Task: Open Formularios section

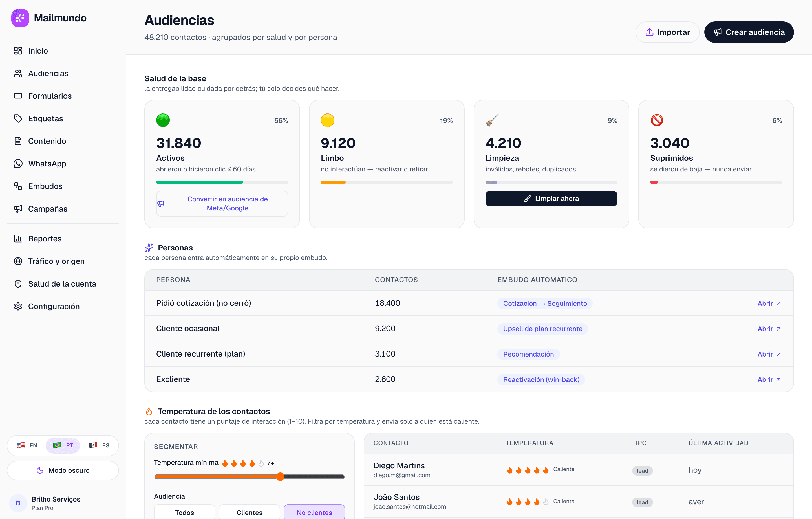Action: click(x=63, y=96)
